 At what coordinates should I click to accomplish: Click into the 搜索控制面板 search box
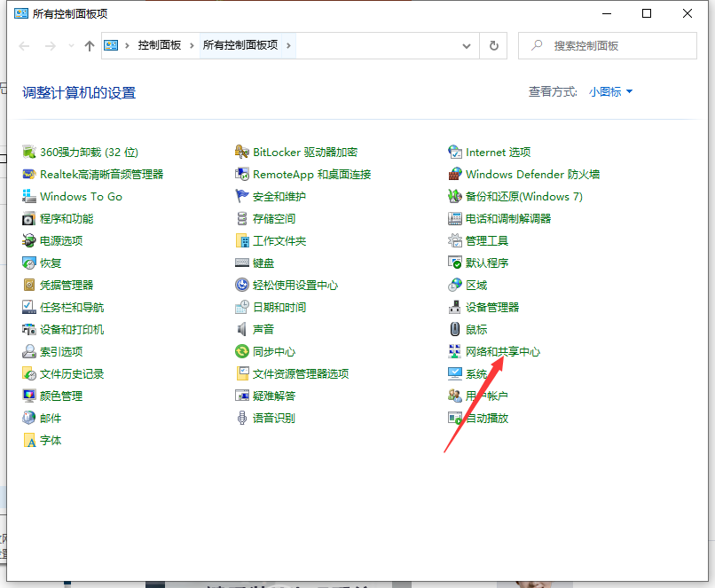(612, 45)
